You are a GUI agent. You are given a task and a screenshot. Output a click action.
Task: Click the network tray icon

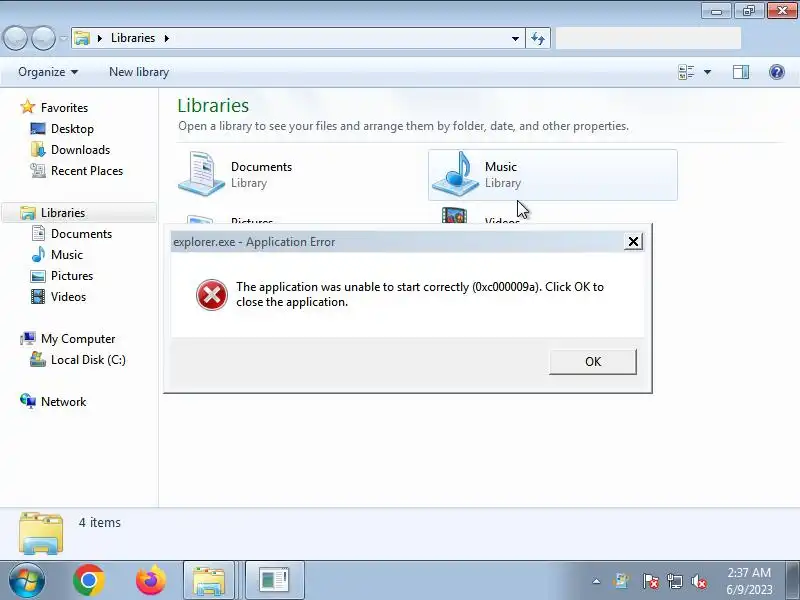[x=674, y=581]
